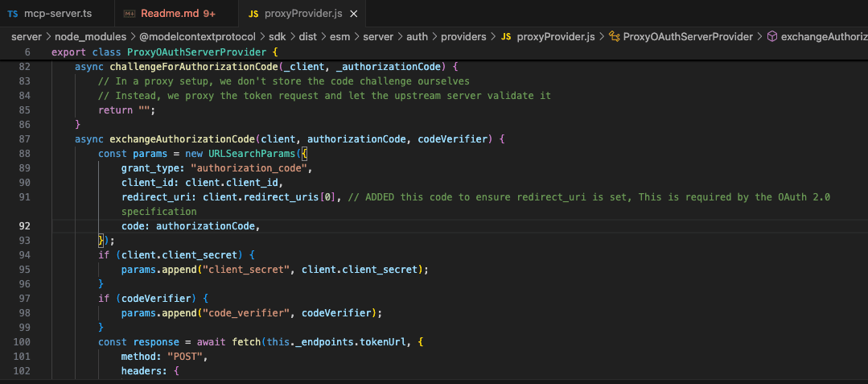This screenshot has height=384, width=868.
Task: Click on tokenUrl property
Action: (383, 342)
